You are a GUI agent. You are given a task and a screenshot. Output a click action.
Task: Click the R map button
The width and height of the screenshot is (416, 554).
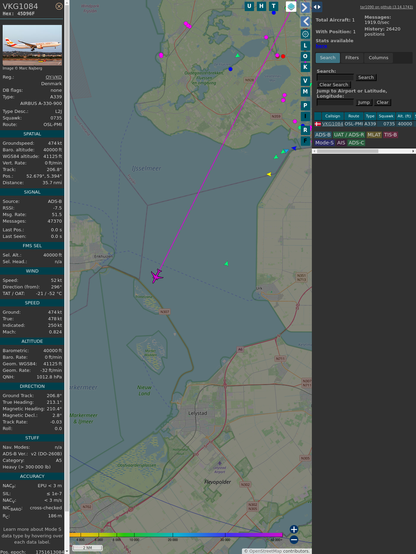tap(305, 130)
